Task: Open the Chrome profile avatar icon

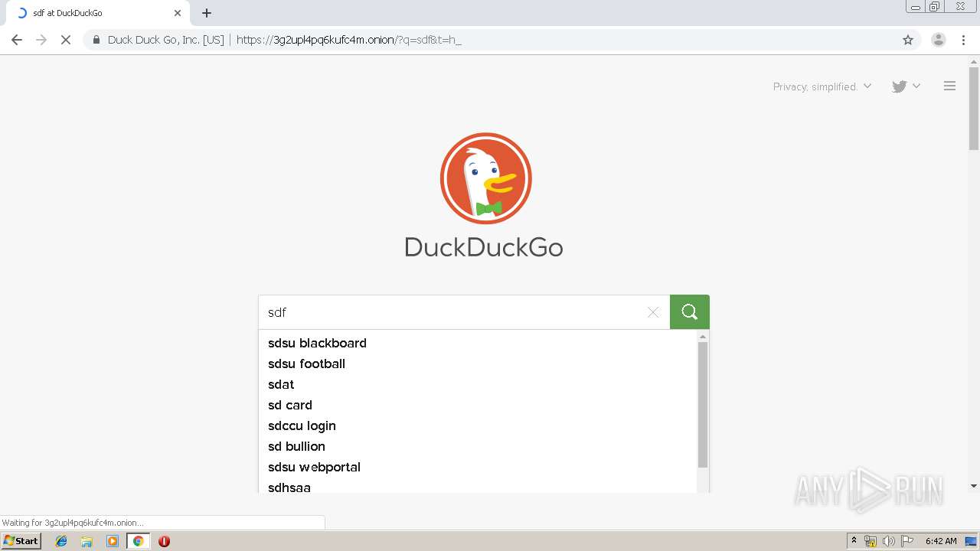Action: tap(939, 40)
